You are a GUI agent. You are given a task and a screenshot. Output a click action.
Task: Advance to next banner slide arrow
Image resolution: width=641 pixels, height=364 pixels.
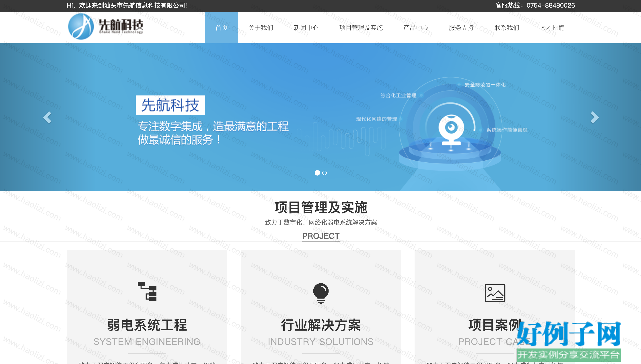(x=594, y=117)
